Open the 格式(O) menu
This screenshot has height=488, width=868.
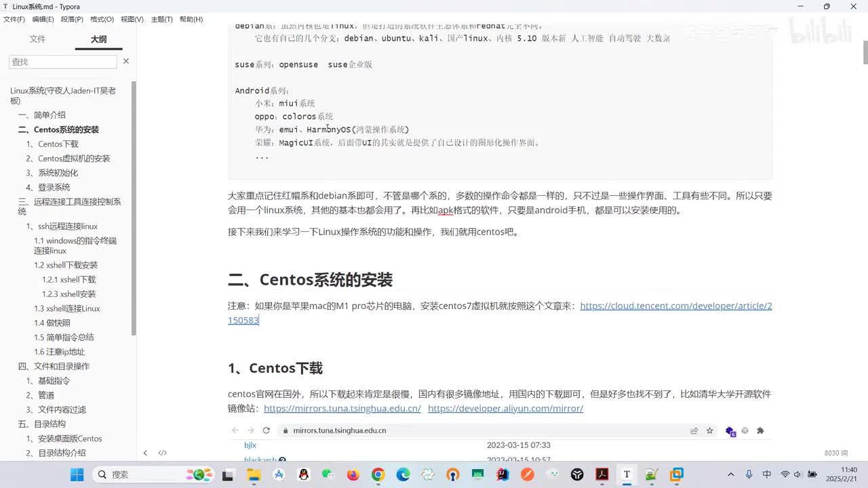coord(102,19)
